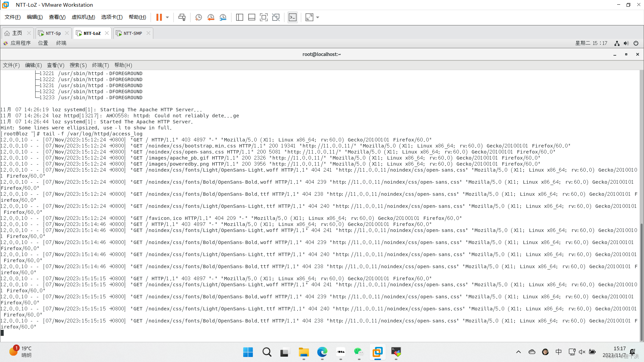Expand the power options dropdown arrow
The image size is (644, 362).
[167, 17]
